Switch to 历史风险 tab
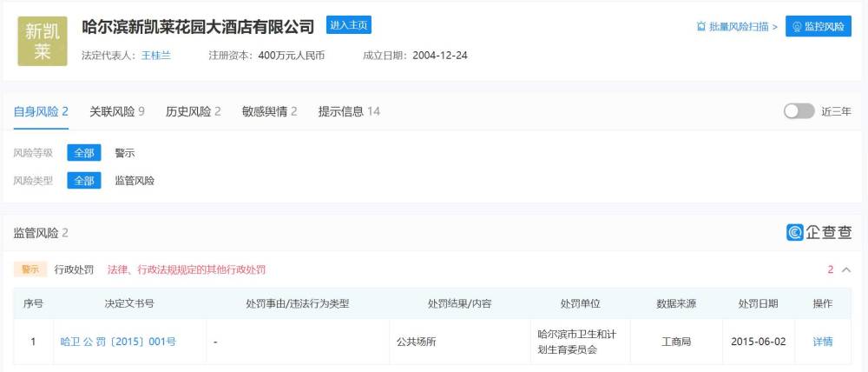This screenshot has width=868, height=372. [x=194, y=111]
